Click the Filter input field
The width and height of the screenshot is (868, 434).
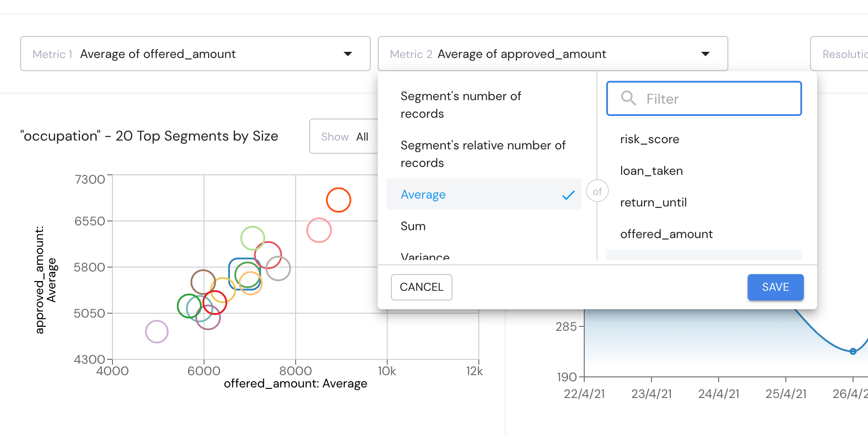tap(704, 98)
